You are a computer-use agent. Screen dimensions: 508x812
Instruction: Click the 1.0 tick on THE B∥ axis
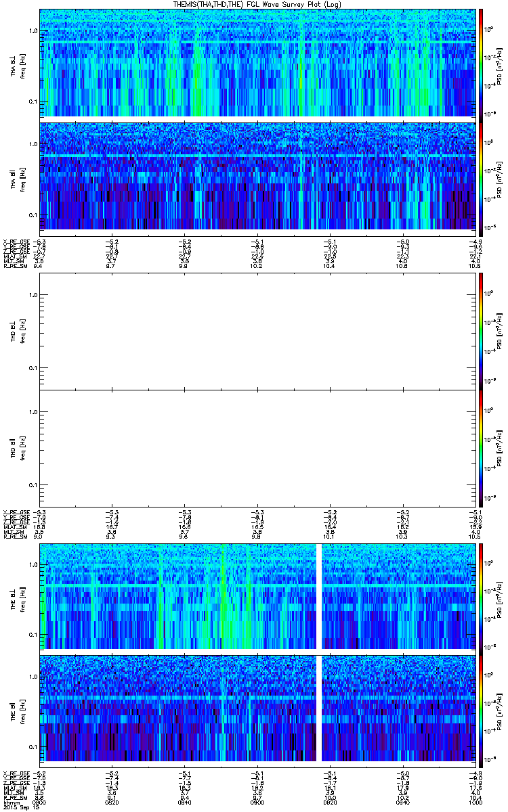[33, 676]
